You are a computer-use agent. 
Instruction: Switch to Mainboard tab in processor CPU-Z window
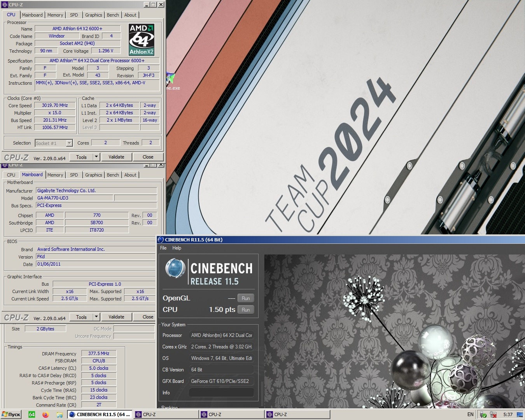[32, 15]
